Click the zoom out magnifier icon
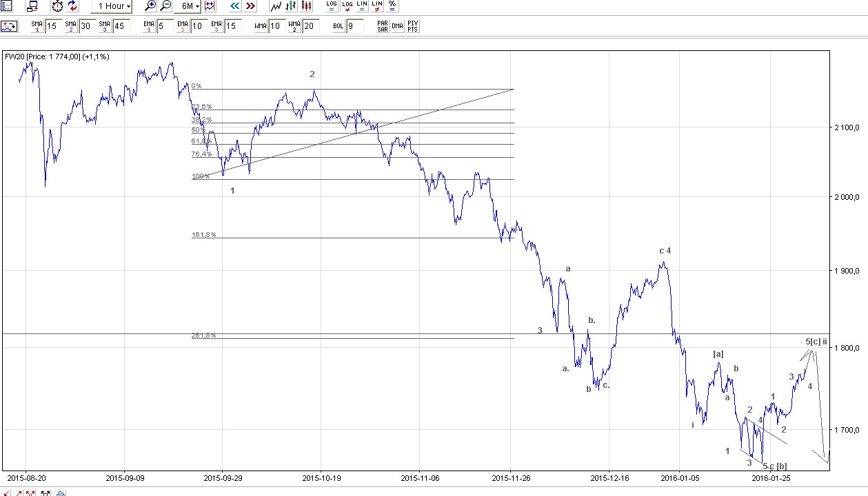This screenshot has height=496, width=868. coord(165,6)
